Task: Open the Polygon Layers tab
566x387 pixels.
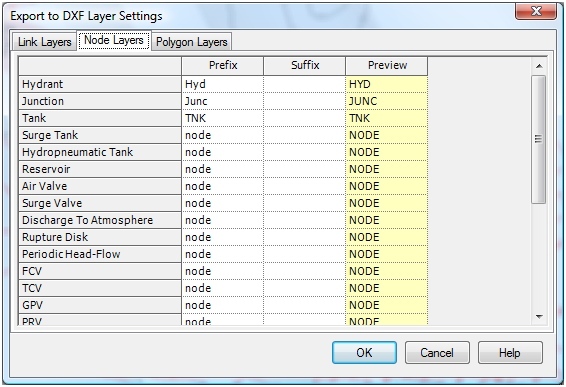Action: 191,42
